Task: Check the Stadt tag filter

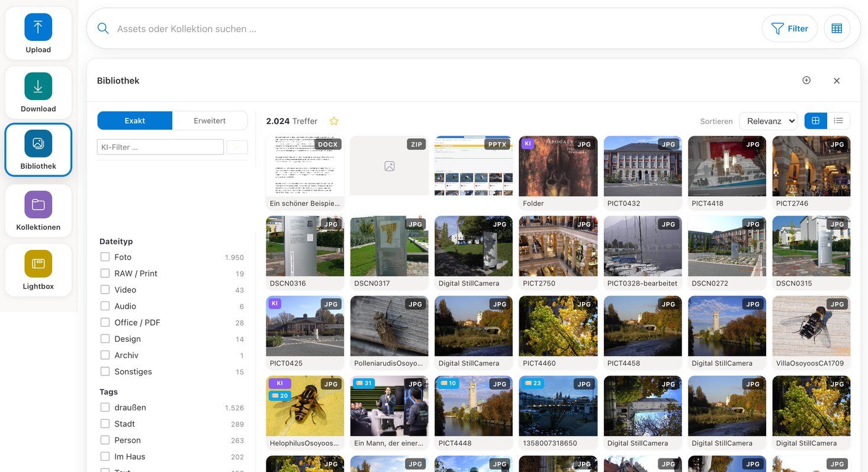Action: (x=105, y=424)
